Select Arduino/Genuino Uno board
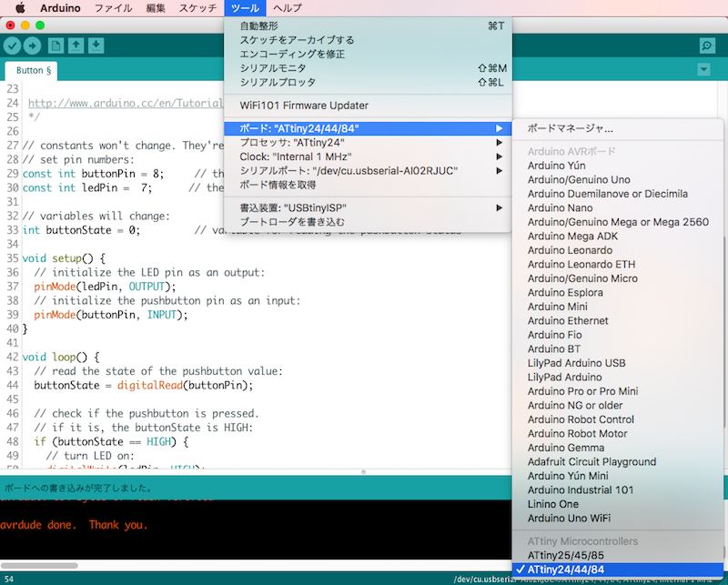The image size is (728, 585). click(618, 179)
